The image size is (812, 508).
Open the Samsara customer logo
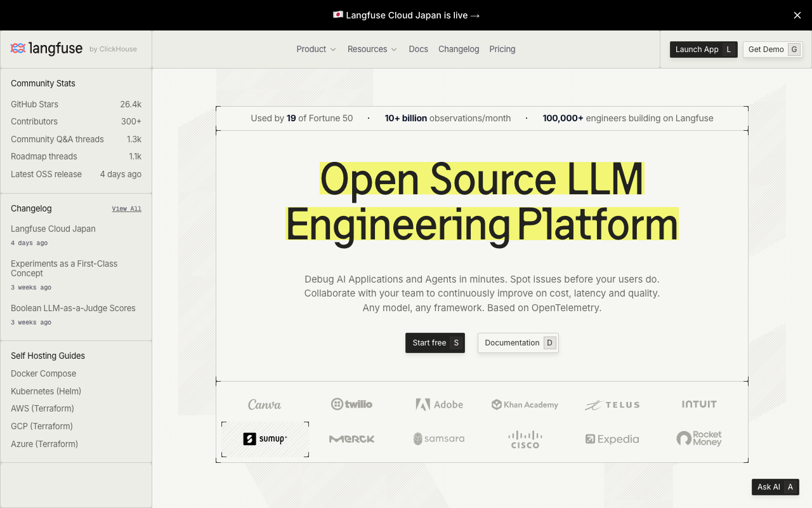[x=439, y=439]
